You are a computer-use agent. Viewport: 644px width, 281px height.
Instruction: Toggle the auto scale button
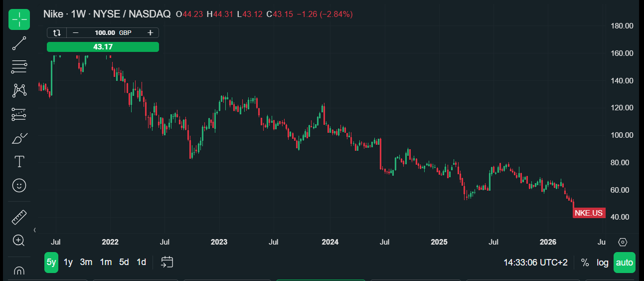click(625, 263)
